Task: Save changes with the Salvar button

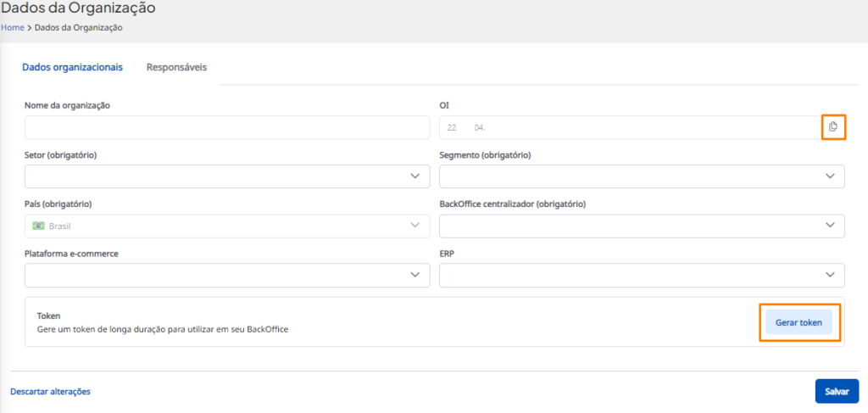Action: pos(837,391)
